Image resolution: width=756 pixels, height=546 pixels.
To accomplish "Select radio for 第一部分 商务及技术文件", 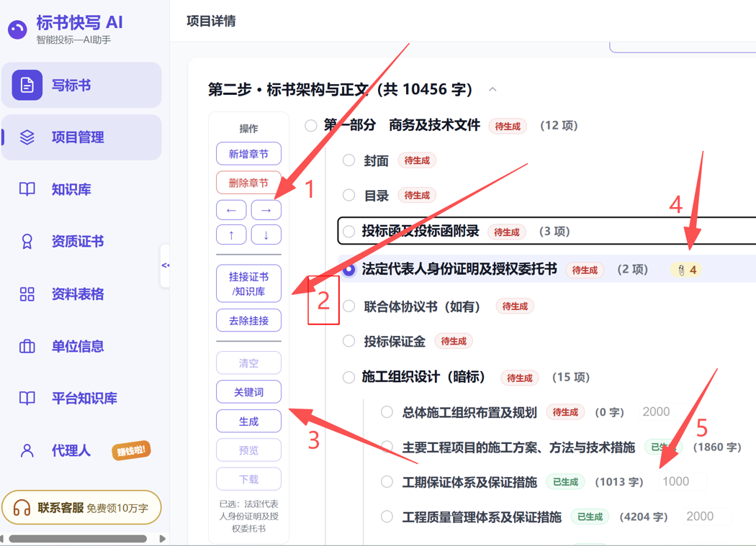I will [311, 126].
